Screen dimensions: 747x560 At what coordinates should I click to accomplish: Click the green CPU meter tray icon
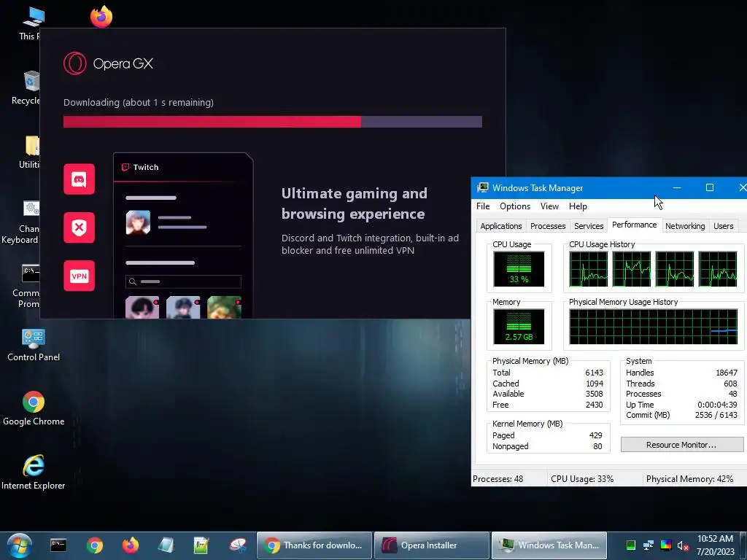pyautogui.click(x=631, y=545)
